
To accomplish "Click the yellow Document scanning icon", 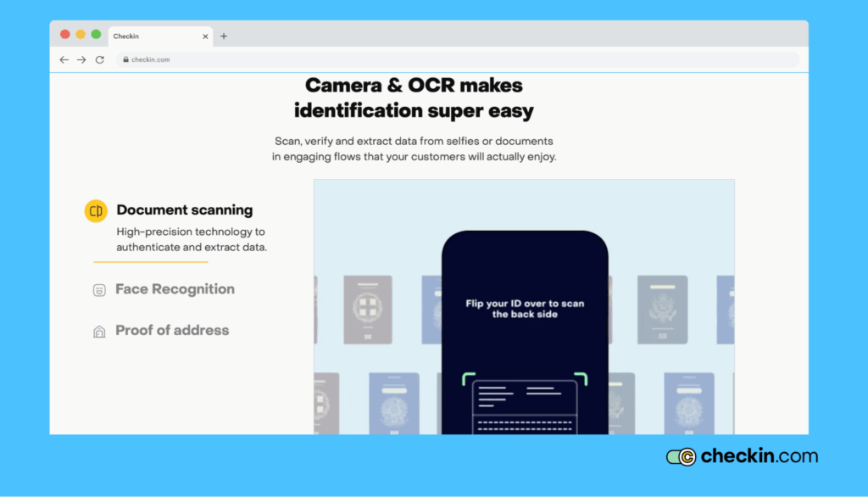I will point(96,210).
